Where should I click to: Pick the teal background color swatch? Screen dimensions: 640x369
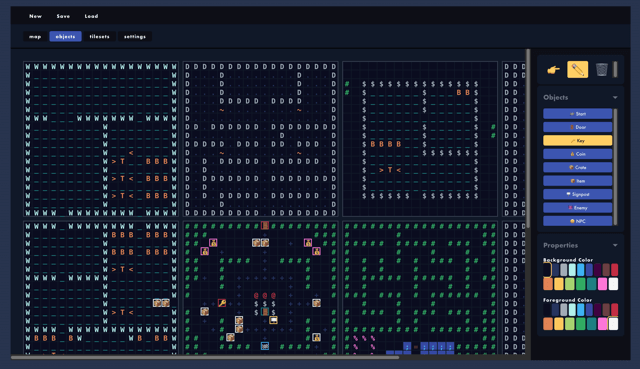coord(591,284)
